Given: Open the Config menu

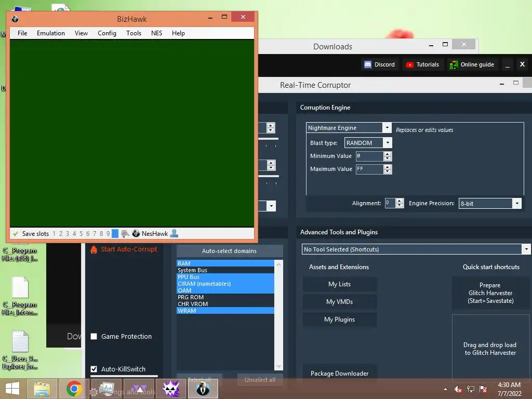Looking at the screenshot, I should click(107, 33).
